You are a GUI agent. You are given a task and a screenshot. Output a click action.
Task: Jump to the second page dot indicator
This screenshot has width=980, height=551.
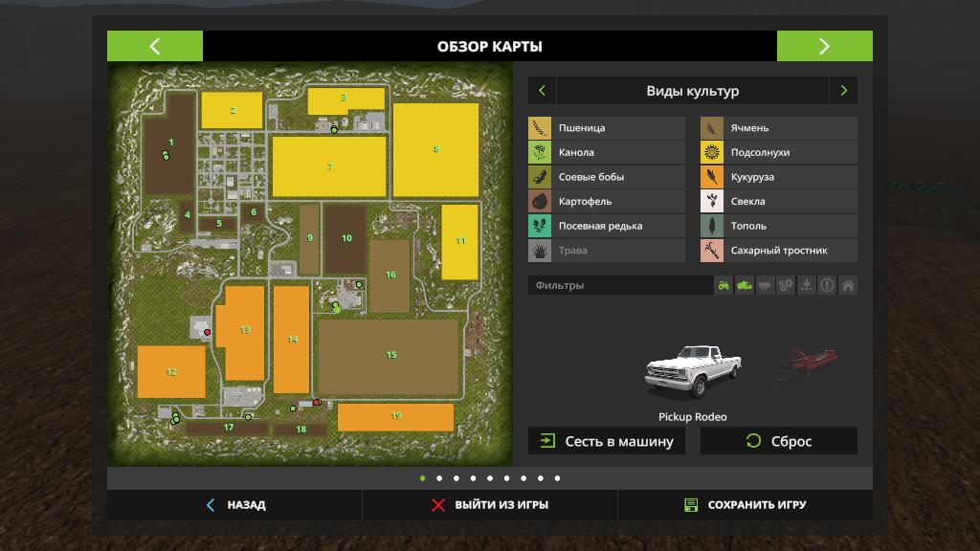click(439, 478)
